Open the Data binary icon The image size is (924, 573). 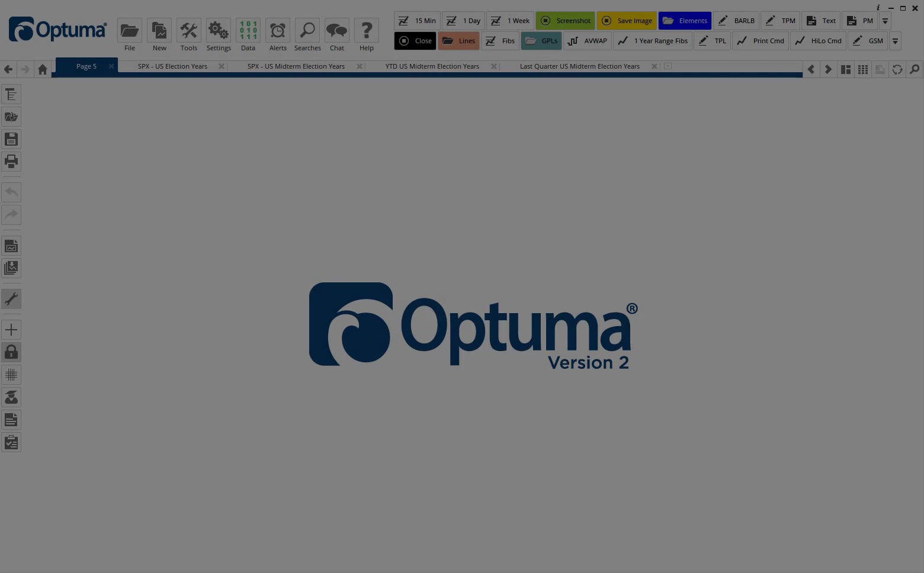[x=248, y=30]
